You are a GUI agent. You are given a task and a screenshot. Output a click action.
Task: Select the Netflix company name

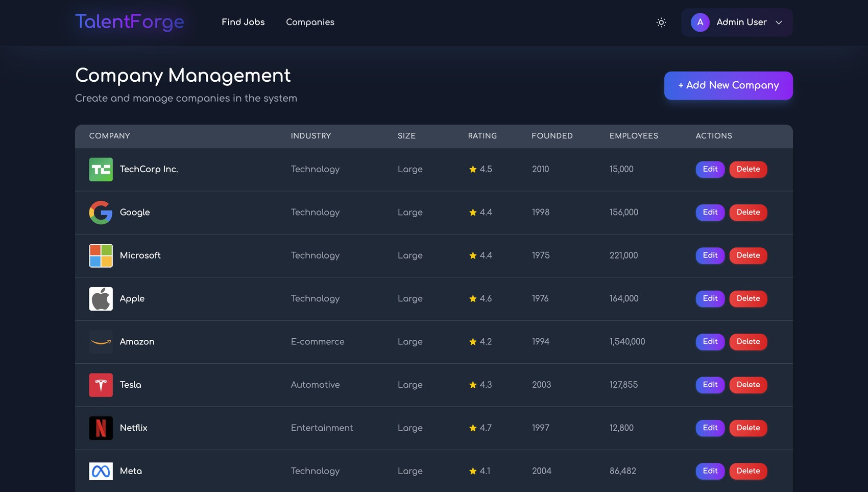133,428
